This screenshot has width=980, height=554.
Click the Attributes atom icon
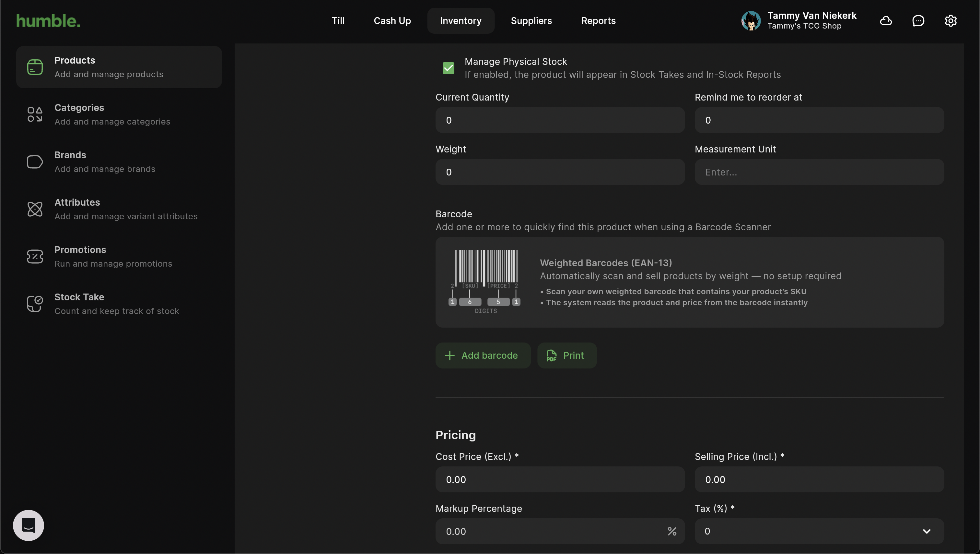(35, 209)
